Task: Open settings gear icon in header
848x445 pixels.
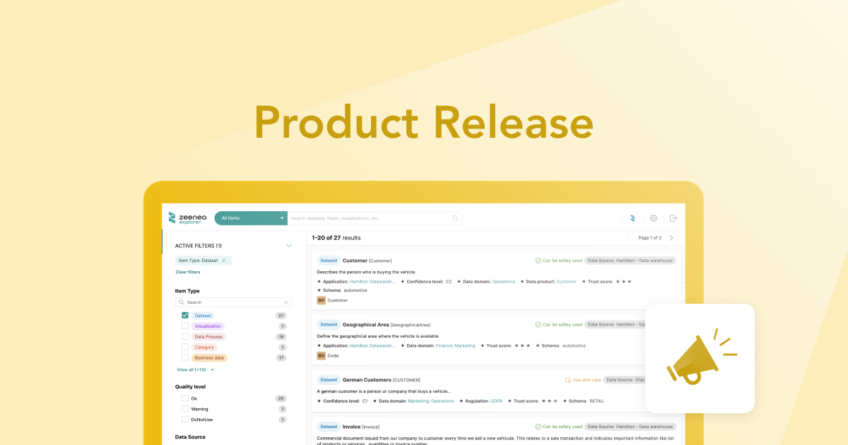Action: point(653,218)
